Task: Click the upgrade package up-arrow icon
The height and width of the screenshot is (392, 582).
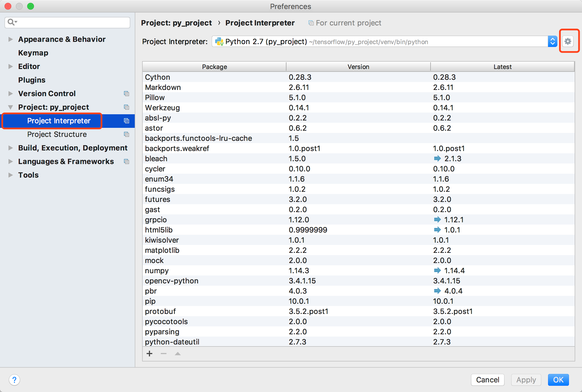Action: click(x=177, y=354)
